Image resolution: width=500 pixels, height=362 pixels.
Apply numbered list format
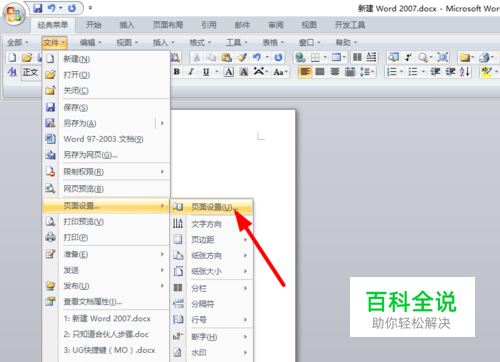tap(392, 72)
